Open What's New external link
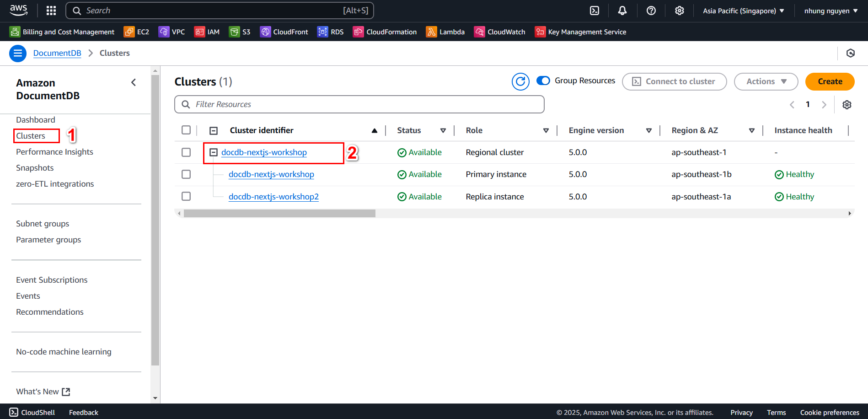 tap(43, 392)
